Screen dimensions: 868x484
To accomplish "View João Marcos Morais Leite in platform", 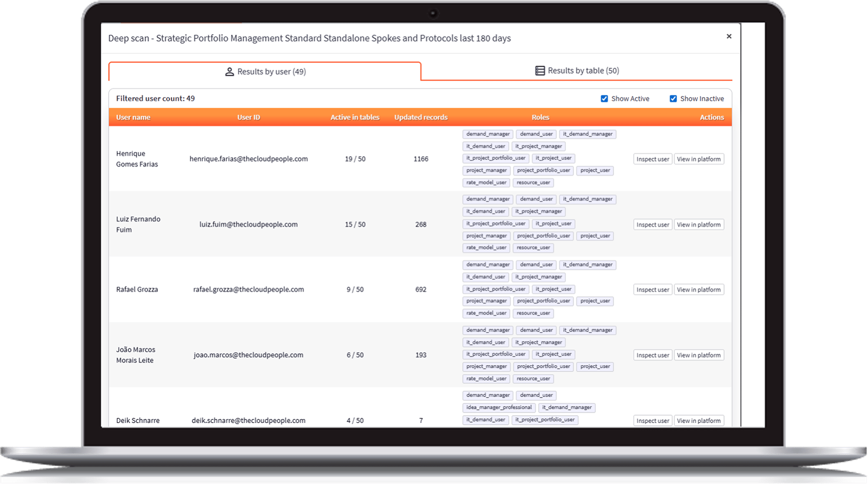I will [x=698, y=355].
